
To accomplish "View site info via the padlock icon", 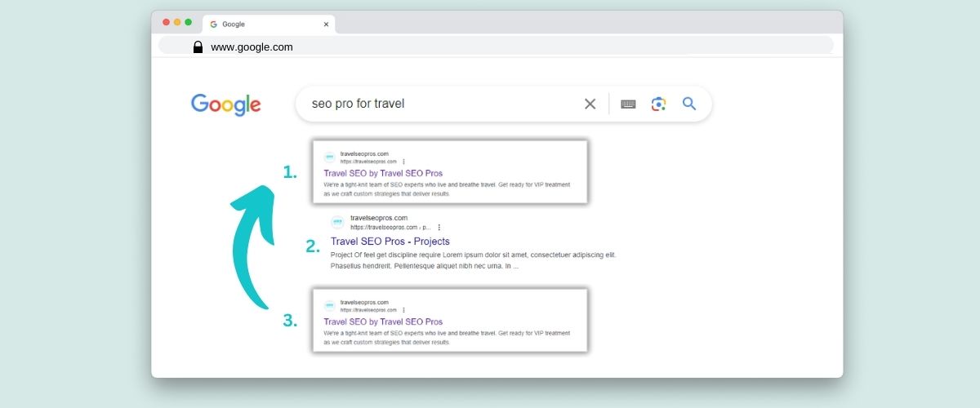I will coord(198,47).
